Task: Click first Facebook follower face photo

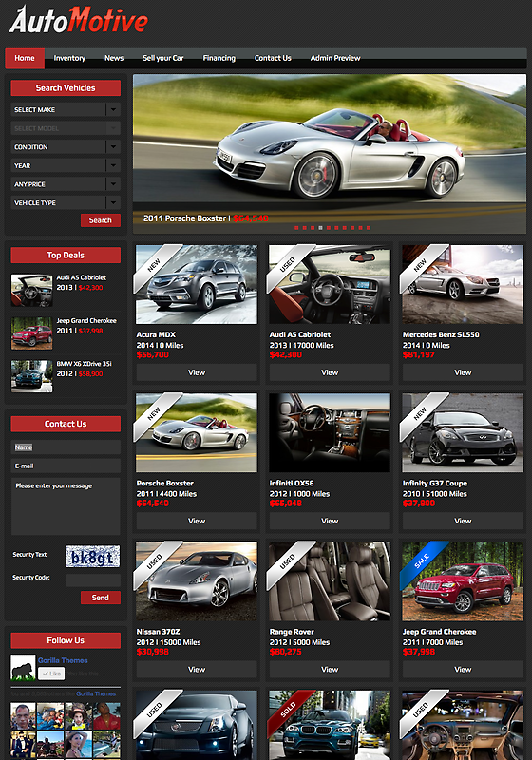Action: pyautogui.click(x=23, y=716)
